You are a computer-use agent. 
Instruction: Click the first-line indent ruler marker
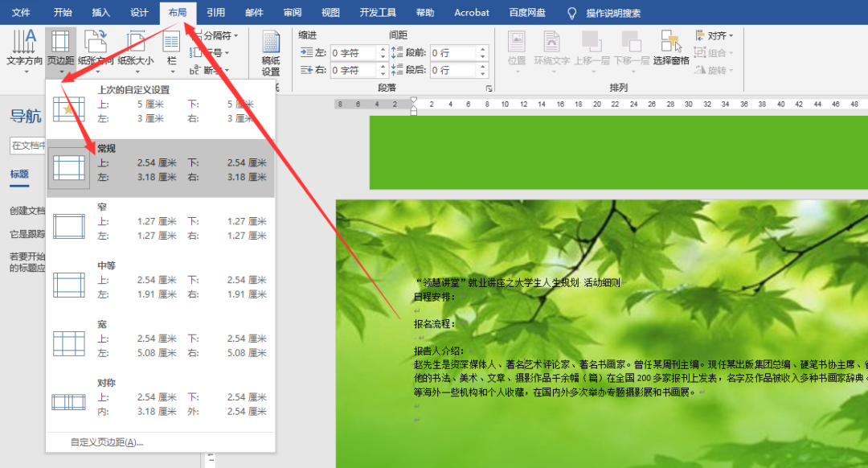(x=414, y=101)
